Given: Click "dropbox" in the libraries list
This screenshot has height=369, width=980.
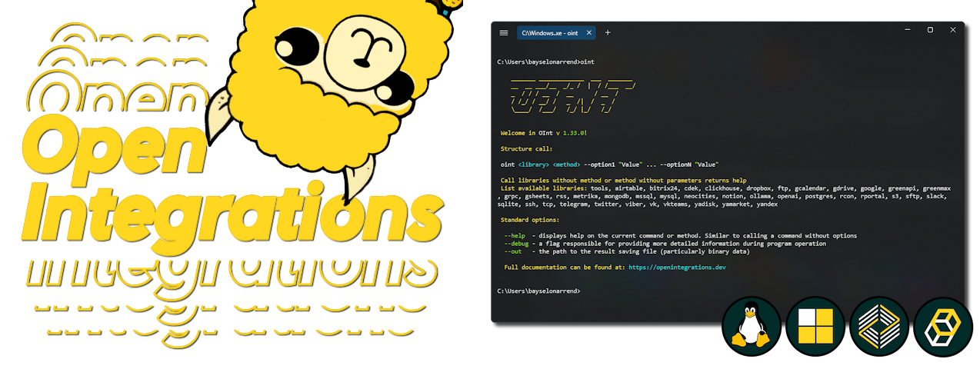Looking at the screenshot, I should click(x=770, y=188).
